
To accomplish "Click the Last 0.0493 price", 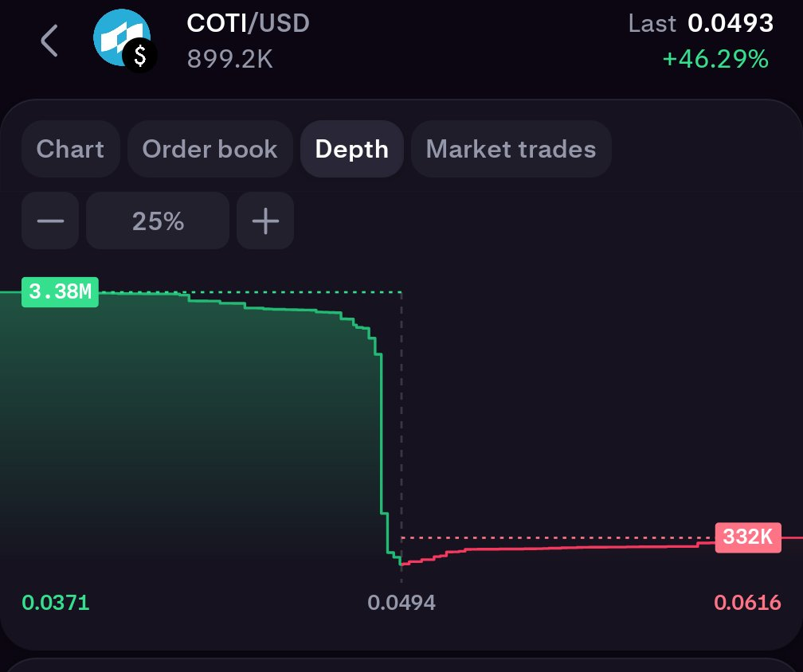I will [x=701, y=24].
